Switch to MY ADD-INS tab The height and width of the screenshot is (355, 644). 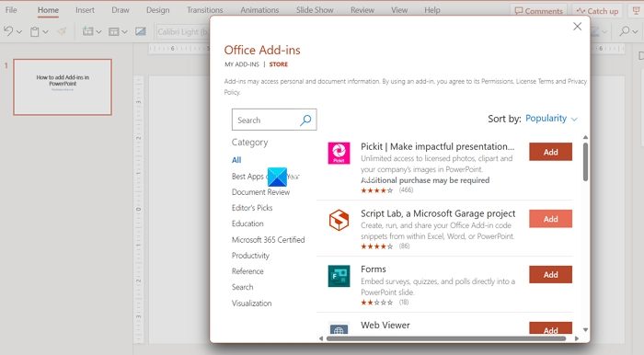tap(242, 64)
